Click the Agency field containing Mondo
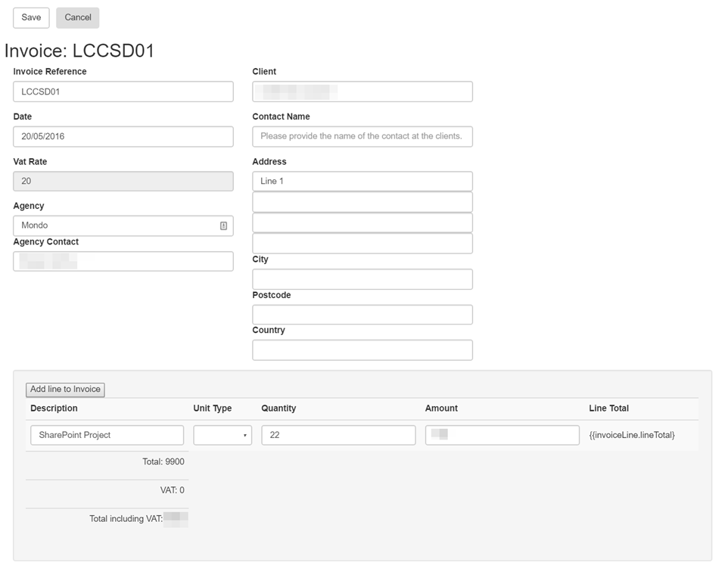728x581 pixels. (x=115, y=225)
